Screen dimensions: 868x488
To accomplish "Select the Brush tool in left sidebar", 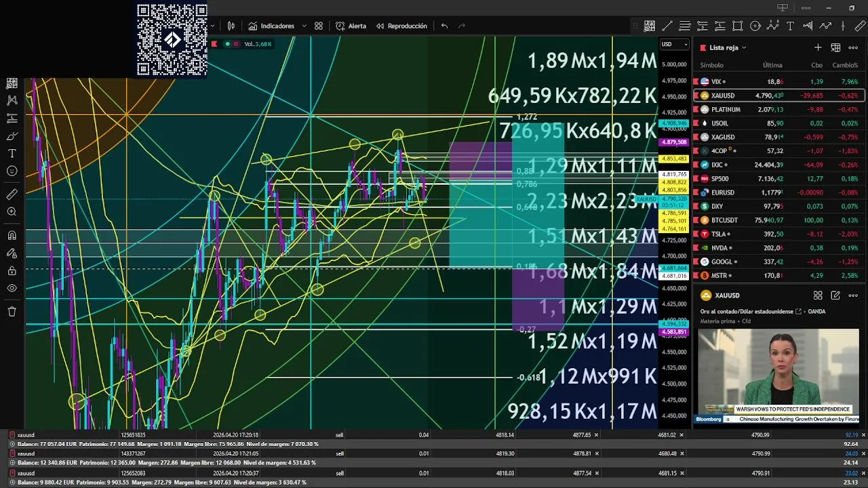I will [12, 136].
